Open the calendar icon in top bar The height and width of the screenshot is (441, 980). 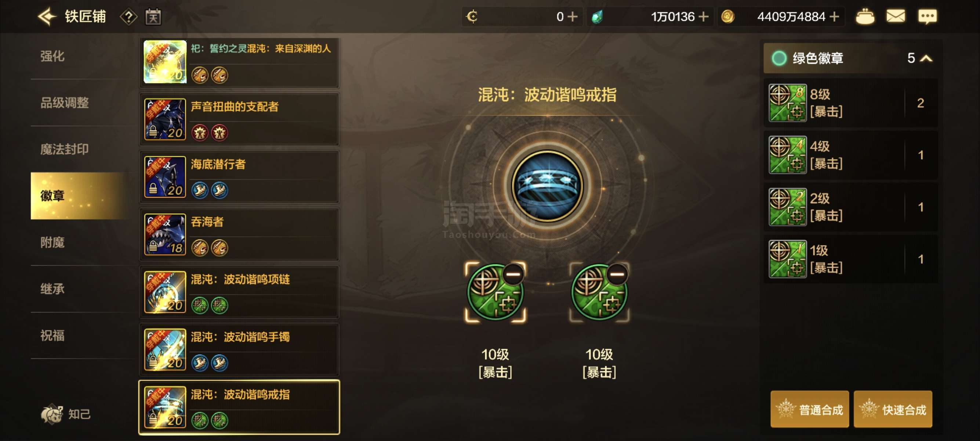(x=153, y=17)
